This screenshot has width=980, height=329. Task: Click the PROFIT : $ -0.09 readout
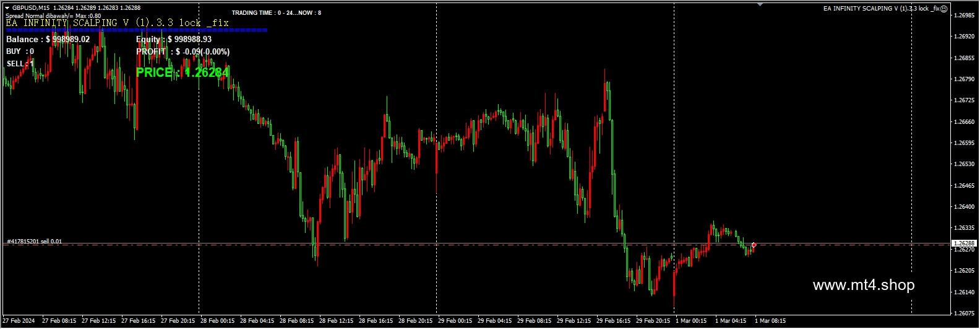click(183, 51)
